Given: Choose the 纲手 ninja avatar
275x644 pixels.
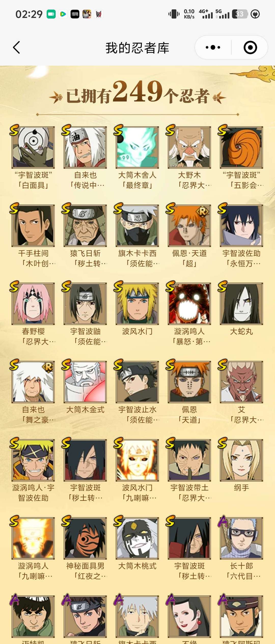Looking at the screenshot, I should point(241,460).
